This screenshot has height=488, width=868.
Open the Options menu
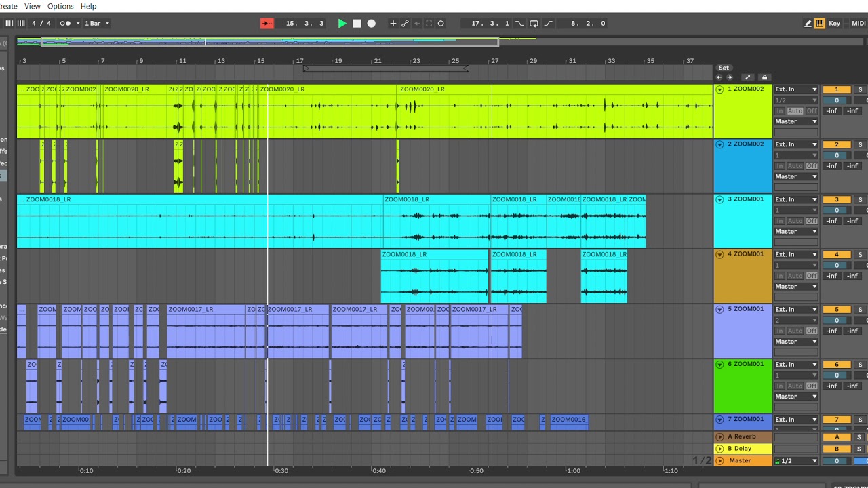coord(60,6)
